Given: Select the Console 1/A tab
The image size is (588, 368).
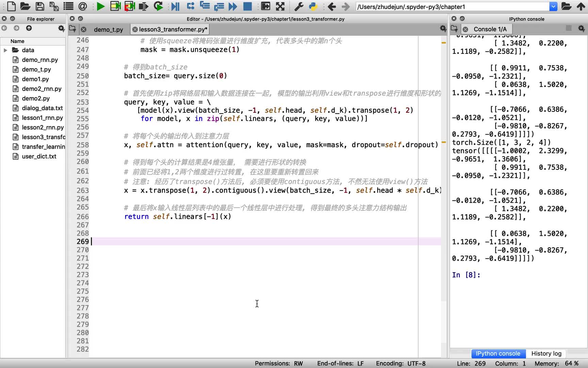Looking at the screenshot, I should [490, 29].
